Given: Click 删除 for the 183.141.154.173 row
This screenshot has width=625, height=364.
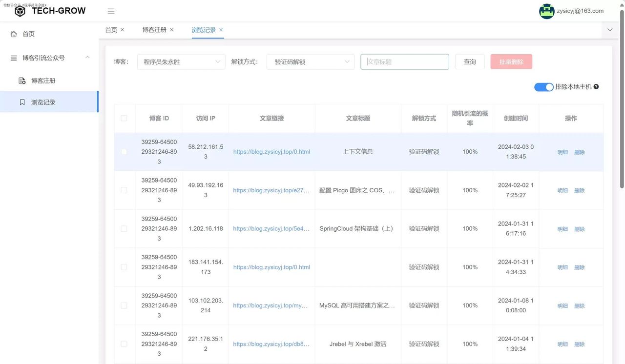Looking at the screenshot, I should [580, 267].
